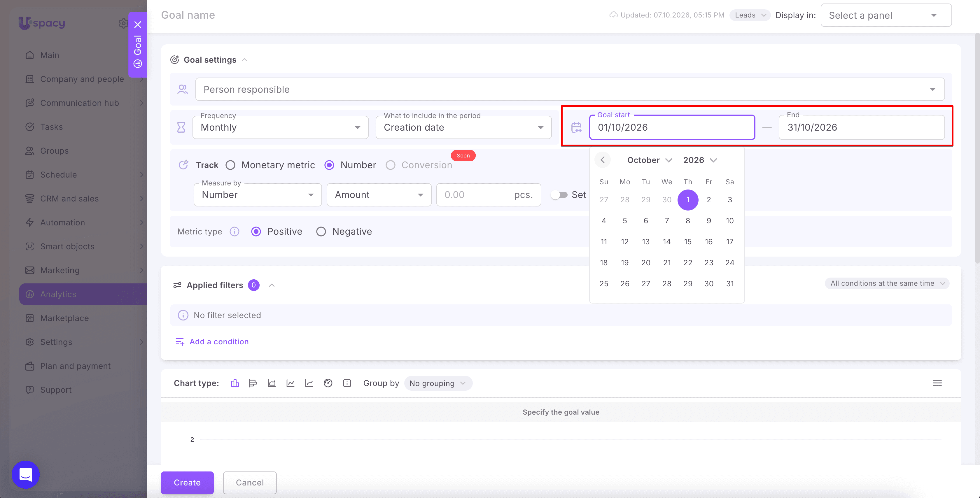Select the horizontal bar chart icon
The height and width of the screenshot is (498, 980).
253,383
